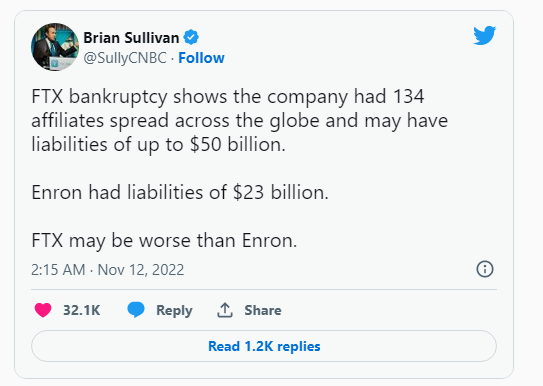The image size is (543, 386).
Task: Click the FTX may be worse line
Action: [x=164, y=240]
